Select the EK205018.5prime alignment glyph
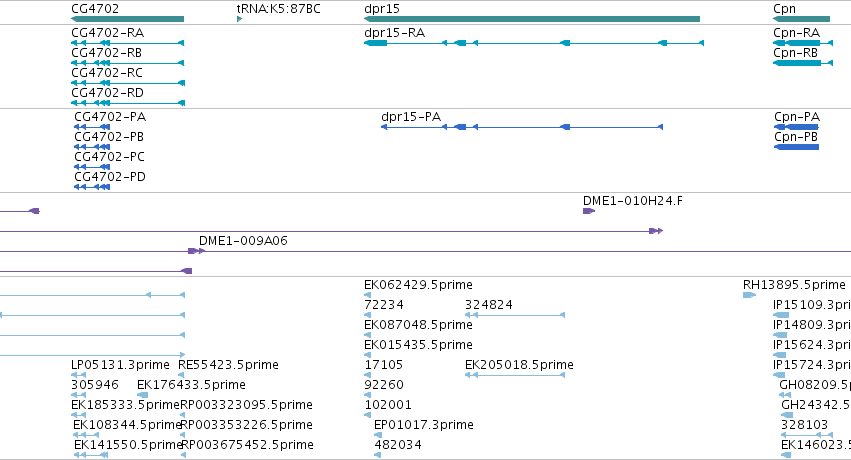 point(515,375)
